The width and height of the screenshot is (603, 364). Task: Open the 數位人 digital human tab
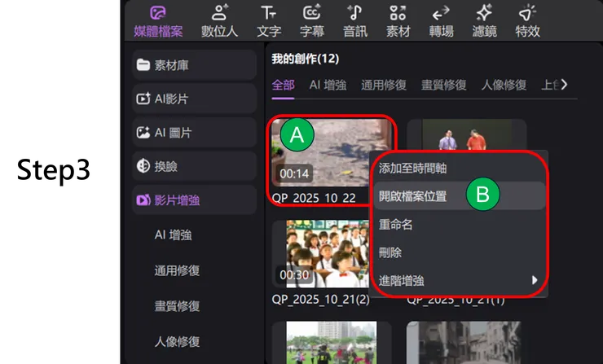click(x=219, y=21)
